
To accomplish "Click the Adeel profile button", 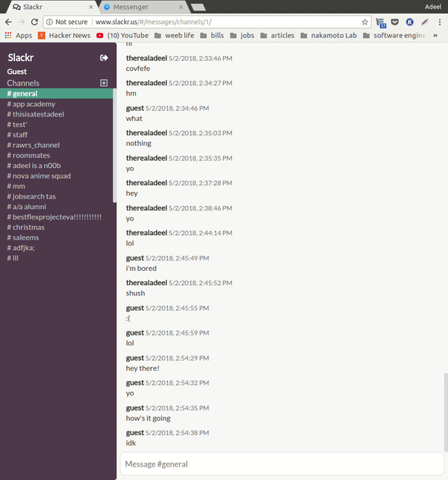I will [433, 7].
